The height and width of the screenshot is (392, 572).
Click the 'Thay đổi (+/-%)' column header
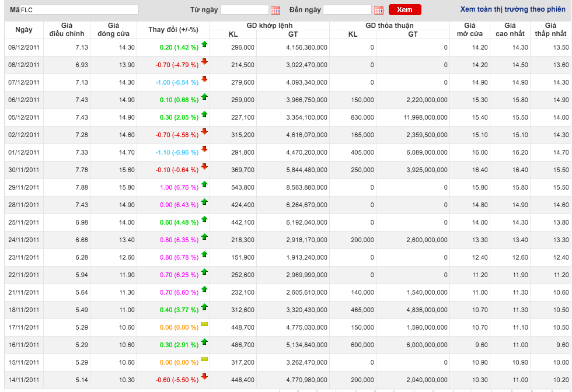click(x=173, y=30)
